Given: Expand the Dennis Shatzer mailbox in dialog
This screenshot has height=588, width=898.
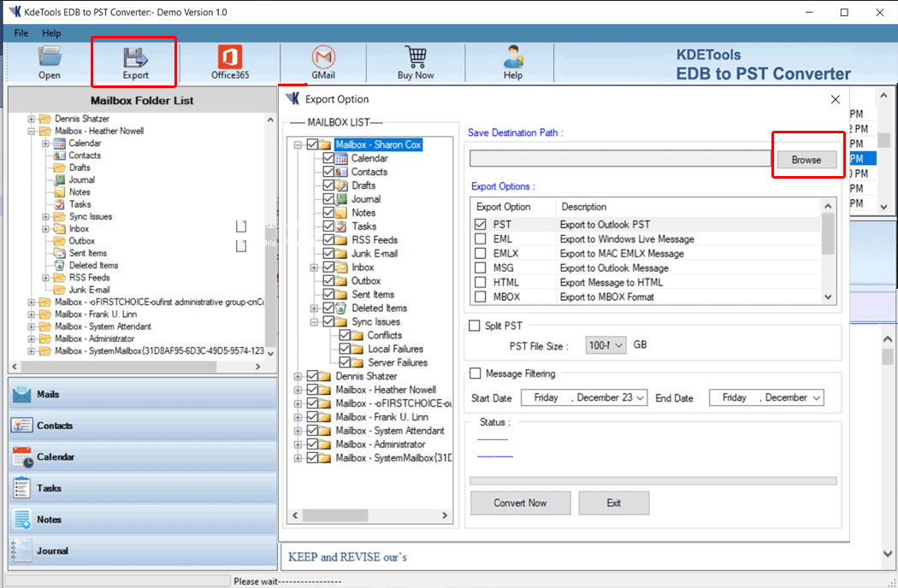Looking at the screenshot, I should (x=298, y=376).
